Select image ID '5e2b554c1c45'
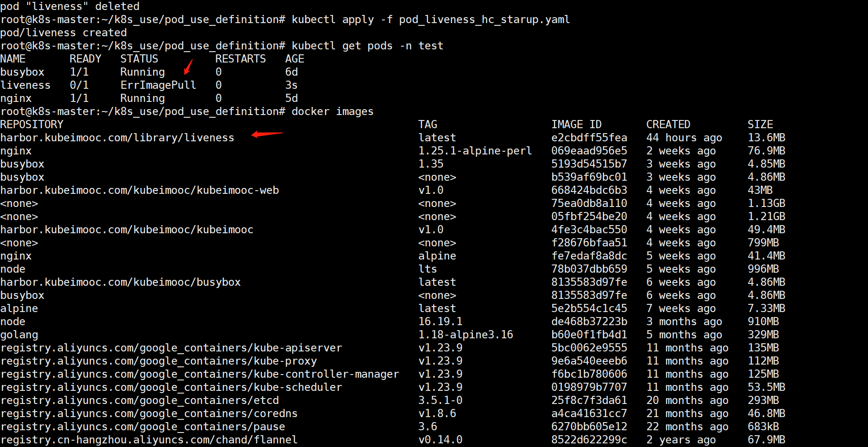This screenshot has width=868, height=447. (589, 308)
